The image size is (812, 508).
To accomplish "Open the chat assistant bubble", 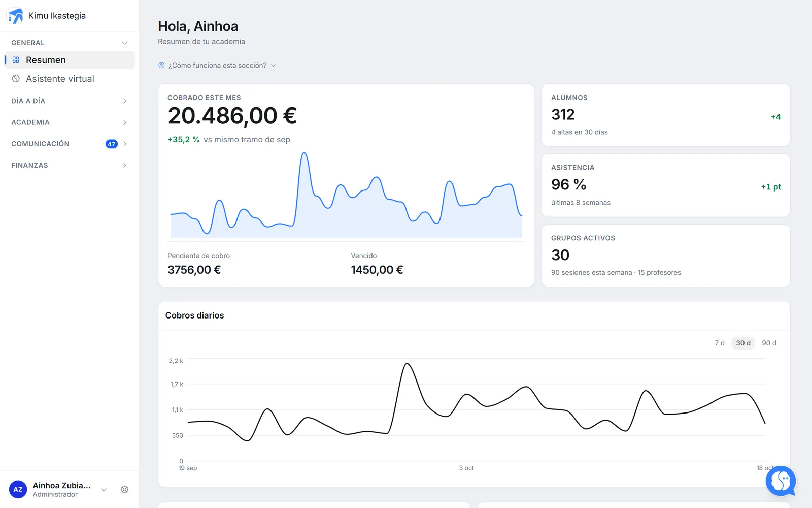I will click(x=781, y=481).
